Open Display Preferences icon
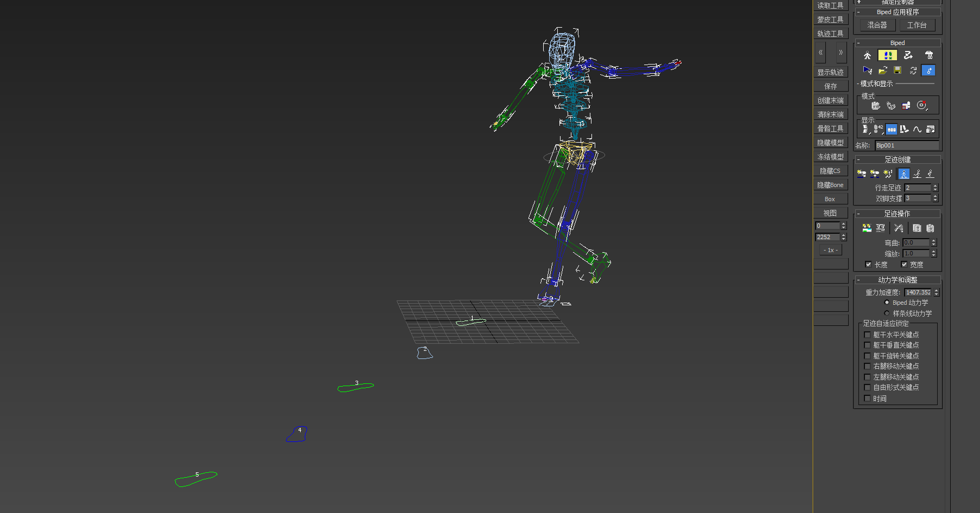The width and height of the screenshot is (980, 513). pyautogui.click(x=930, y=129)
